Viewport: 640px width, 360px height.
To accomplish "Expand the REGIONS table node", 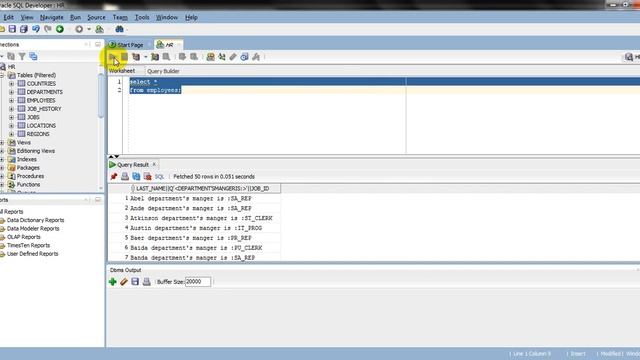I will pos(11,134).
